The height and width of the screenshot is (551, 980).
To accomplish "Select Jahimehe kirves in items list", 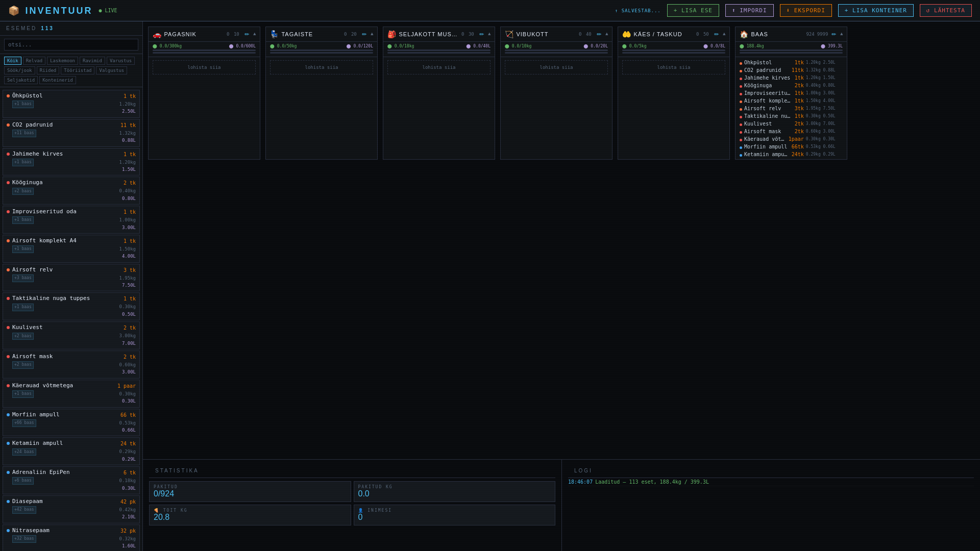I will coord(71,162).
